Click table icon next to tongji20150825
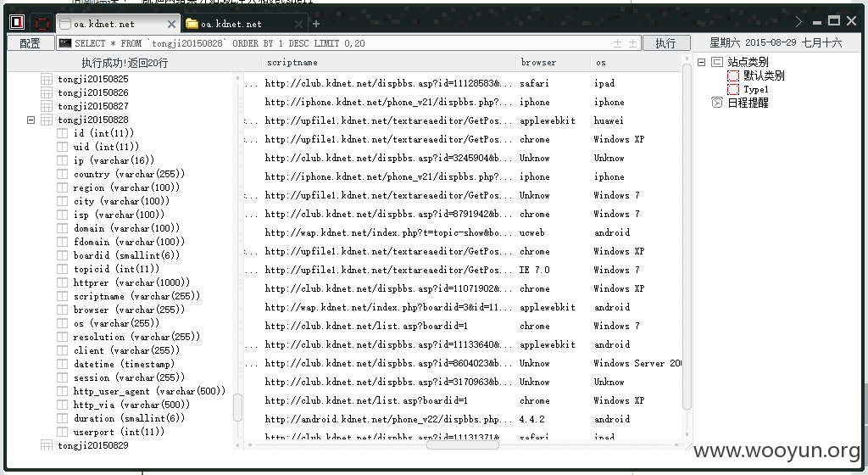 (47, 79)
